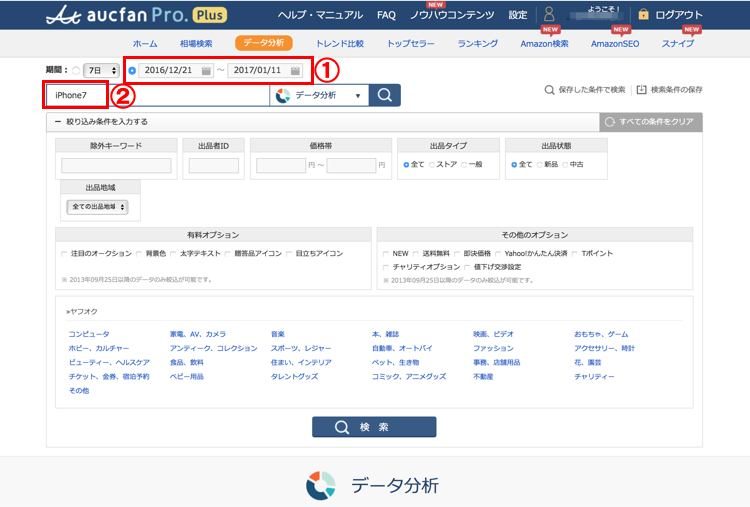The width and height of the screenshot is (750, 507).
Task: Click the logout lock icon
Action: pos(643,15)
